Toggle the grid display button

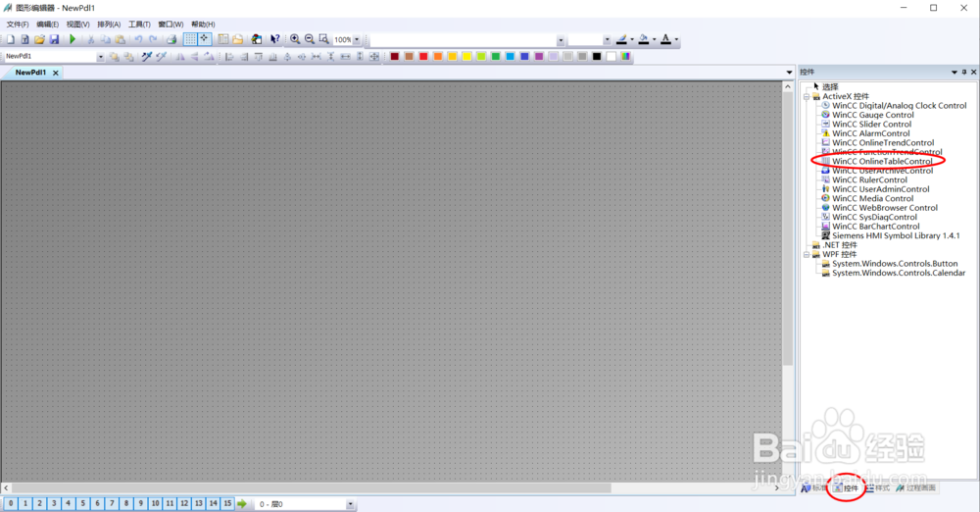pos(190,39)
